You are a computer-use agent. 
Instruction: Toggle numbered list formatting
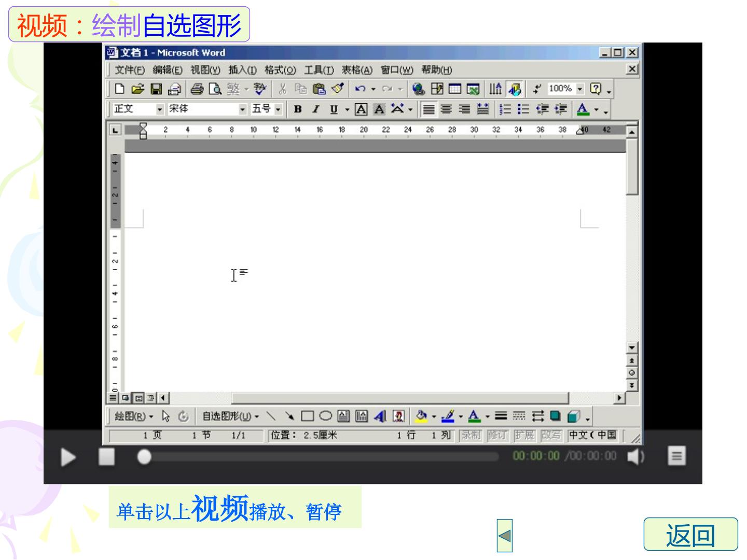click(x=505, y=109)
